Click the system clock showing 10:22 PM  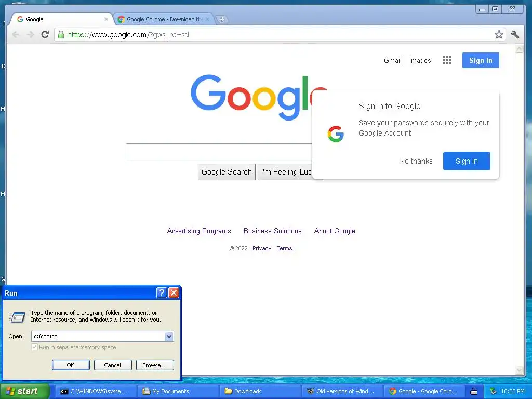513,391
